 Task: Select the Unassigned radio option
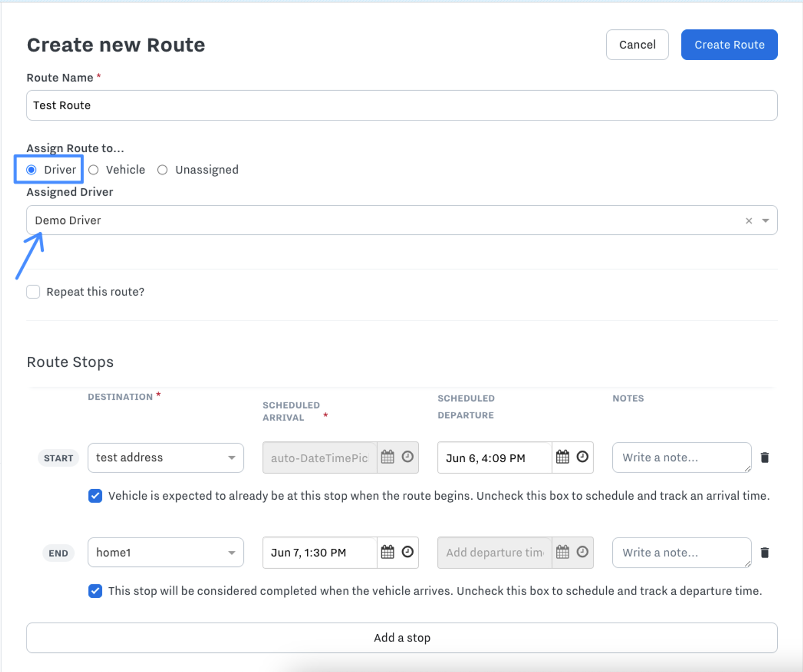click(x=163, y=170)
